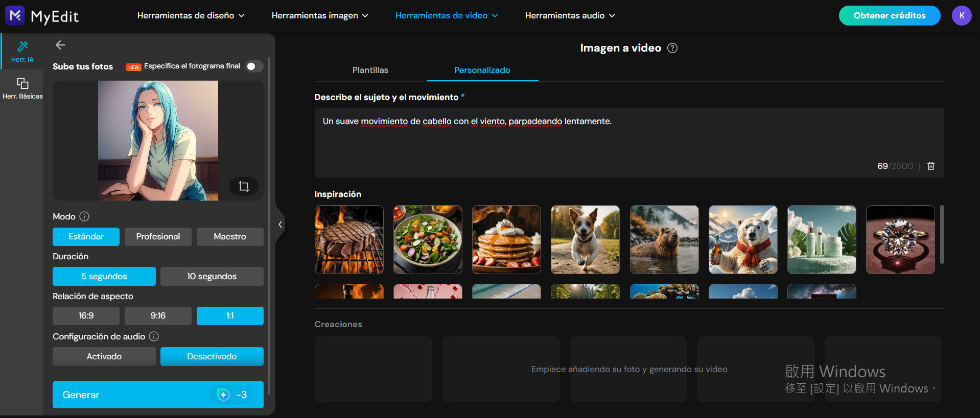Click the Inspiración gallery scrollbar
The height and width of the screenshot is (418, 980).
pos(942,235)
